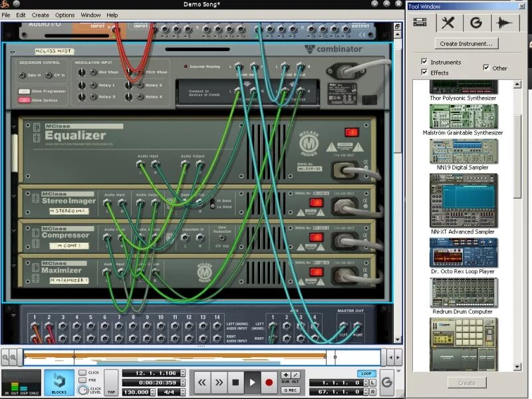This screenshot has height=399, width=532.
Task: Click the Tap tempo button
Action: (111, 382)
